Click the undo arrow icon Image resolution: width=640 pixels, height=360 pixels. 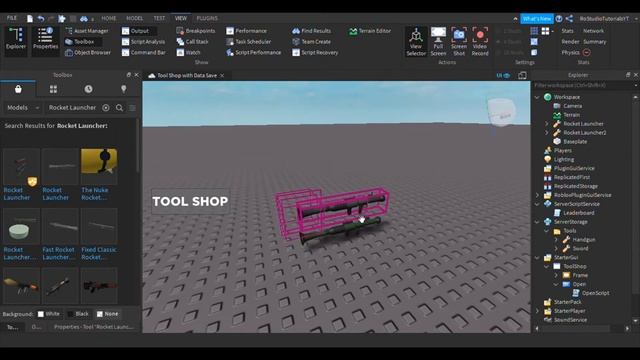tap(41, 18)
